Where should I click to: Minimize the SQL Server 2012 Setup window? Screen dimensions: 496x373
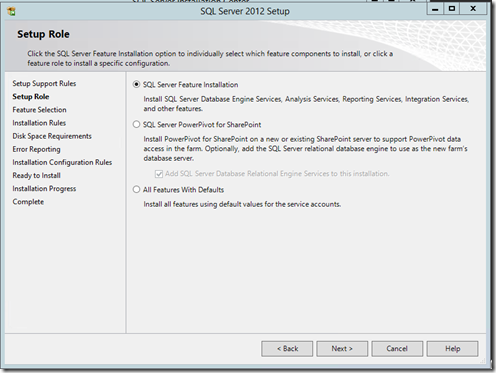point(435,9)
